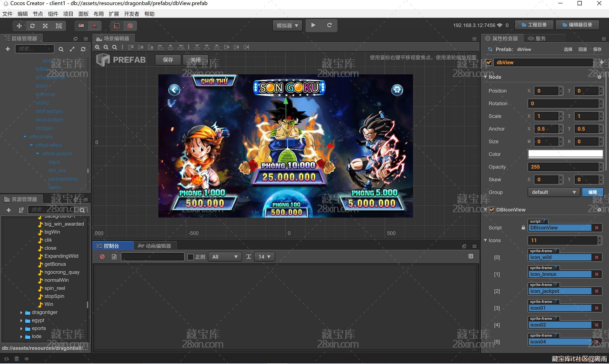Open the scene editor panel menu
Viewport: 609px width, 364px height.
click(x=474, y=39)
